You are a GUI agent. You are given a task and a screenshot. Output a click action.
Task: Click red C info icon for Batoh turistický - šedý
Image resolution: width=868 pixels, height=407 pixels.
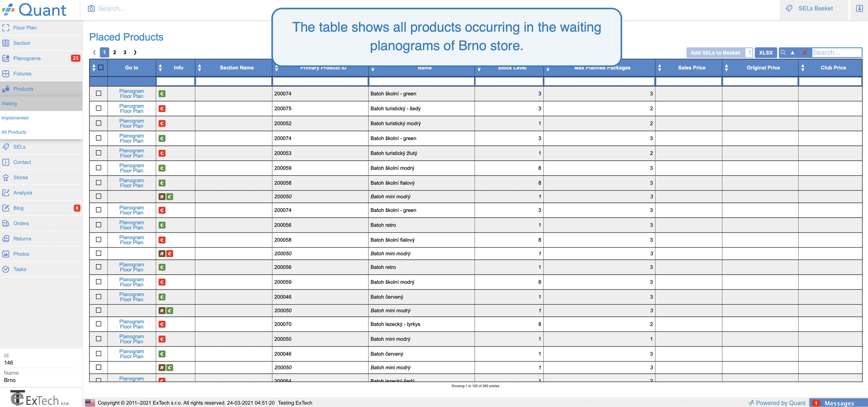(162, 109)
